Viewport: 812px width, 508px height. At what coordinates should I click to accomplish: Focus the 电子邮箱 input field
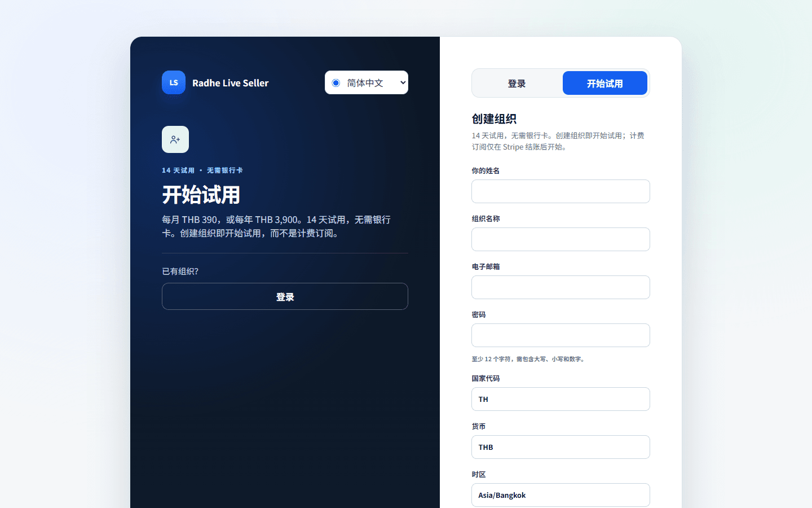point(561,287)
